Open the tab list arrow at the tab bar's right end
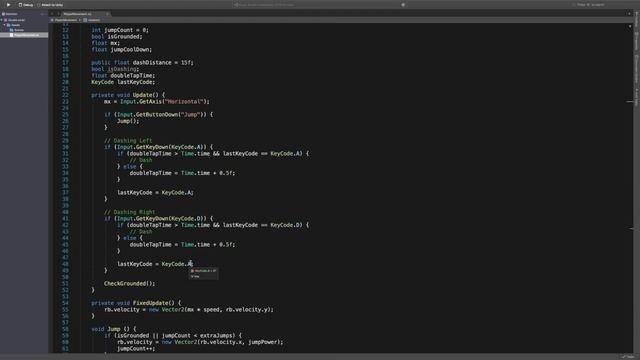640x360 pixels. point(629,14)
